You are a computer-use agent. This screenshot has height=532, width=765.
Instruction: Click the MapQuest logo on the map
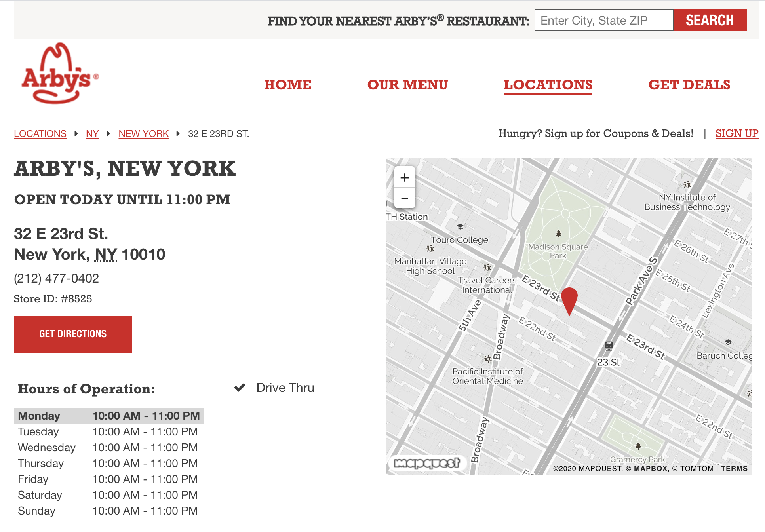[428, 463]
